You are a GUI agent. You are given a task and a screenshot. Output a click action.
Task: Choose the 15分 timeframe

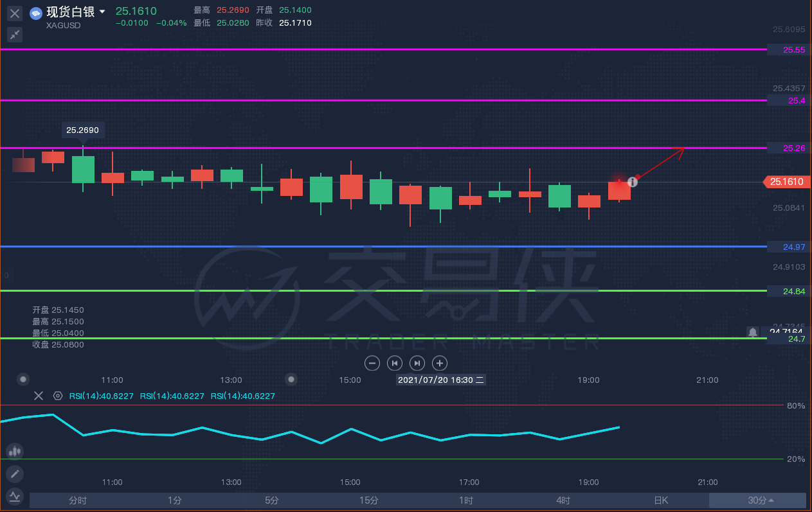(x=369, y=500)
